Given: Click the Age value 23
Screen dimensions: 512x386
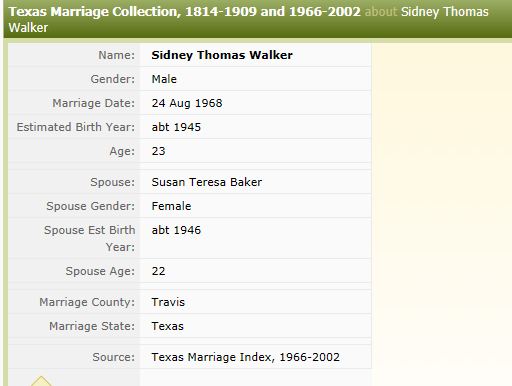Looking at the screenshot, I should click(159, 151).
